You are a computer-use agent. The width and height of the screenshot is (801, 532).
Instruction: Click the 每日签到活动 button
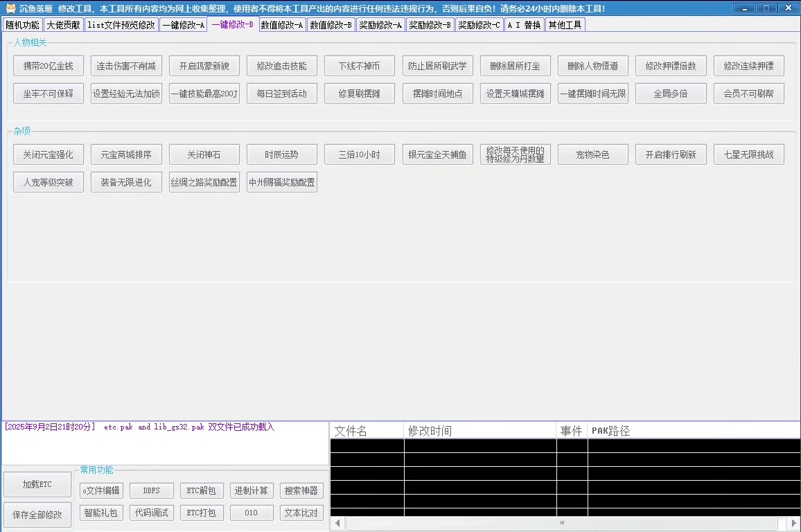click(282, 94)
